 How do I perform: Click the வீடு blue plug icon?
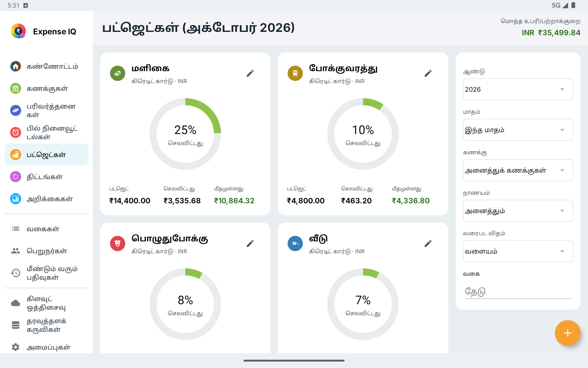[295, 243]
